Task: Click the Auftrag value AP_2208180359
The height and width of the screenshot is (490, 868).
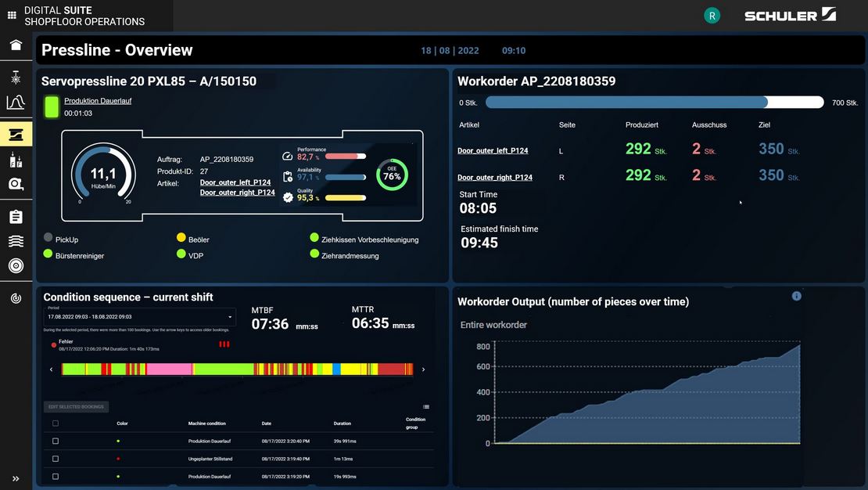Action: [227, 159]
